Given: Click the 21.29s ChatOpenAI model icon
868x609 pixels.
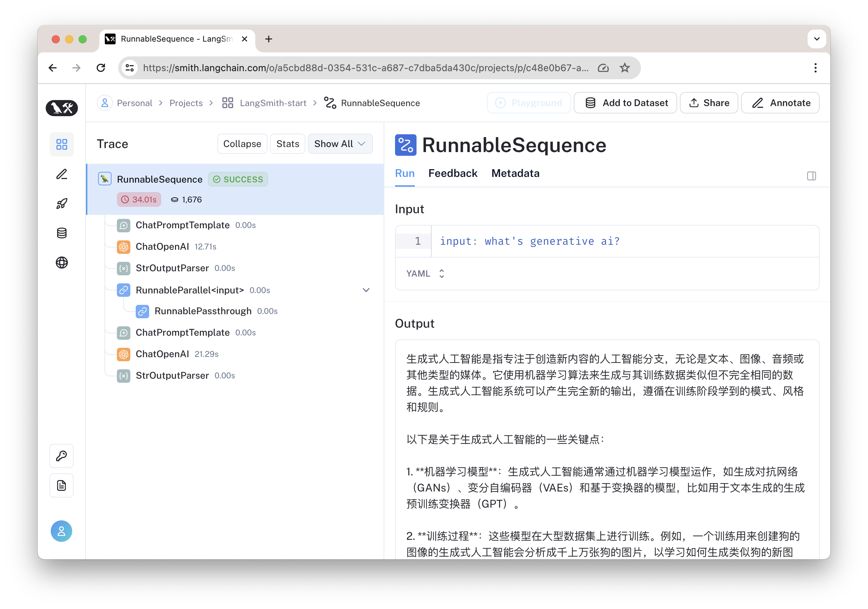Looking at the screenshot, I should (124, 354).
